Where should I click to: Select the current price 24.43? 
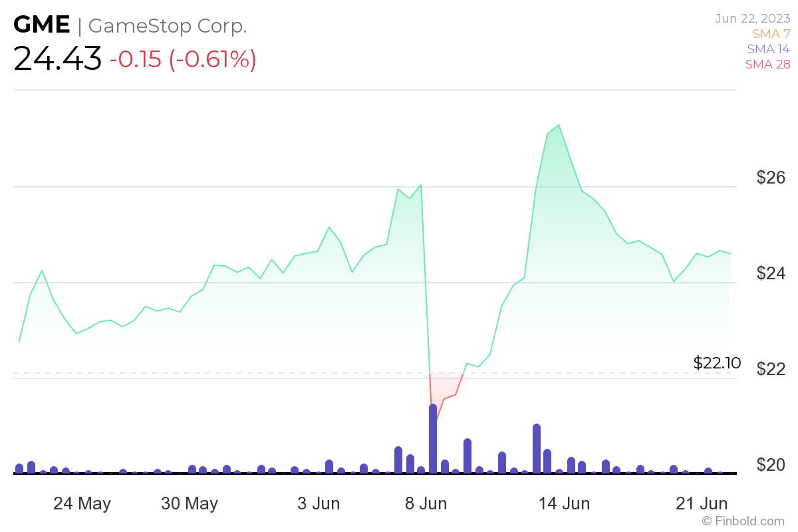(x=58, y=59)
